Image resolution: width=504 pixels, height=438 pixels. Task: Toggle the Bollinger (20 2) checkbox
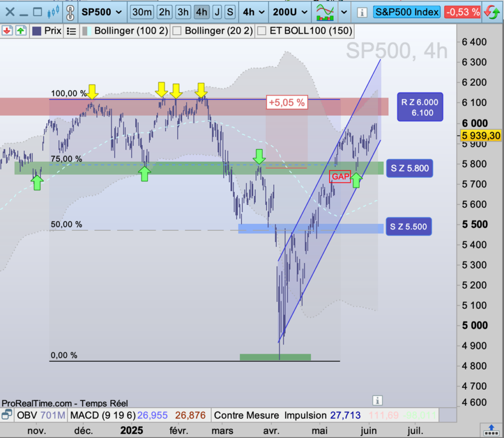tap(177, 31)
